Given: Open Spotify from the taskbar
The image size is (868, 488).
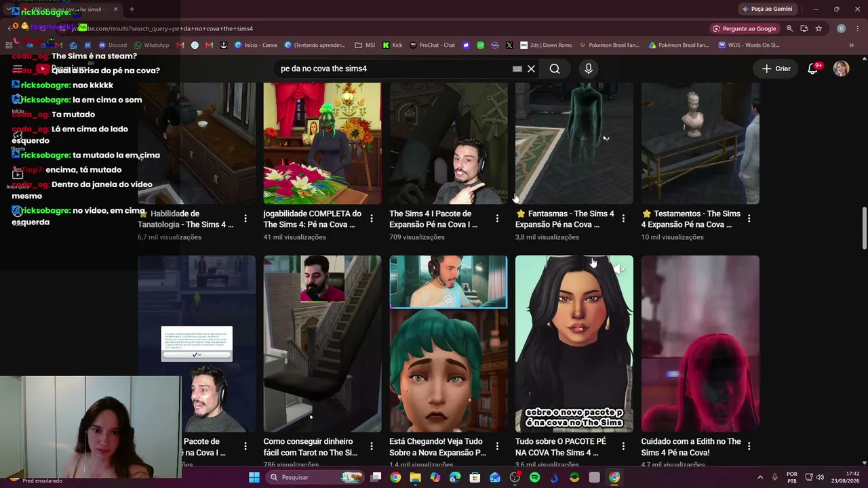Looking at the screenshot, I should point(534,477).
